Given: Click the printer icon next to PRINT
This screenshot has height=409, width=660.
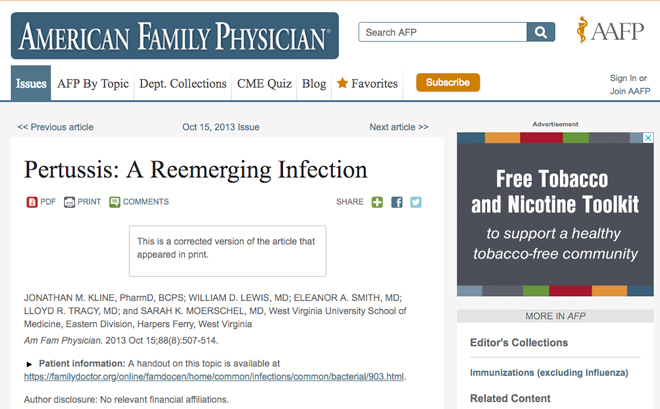Looking at the screenshot, I should [x=69, y=202].
